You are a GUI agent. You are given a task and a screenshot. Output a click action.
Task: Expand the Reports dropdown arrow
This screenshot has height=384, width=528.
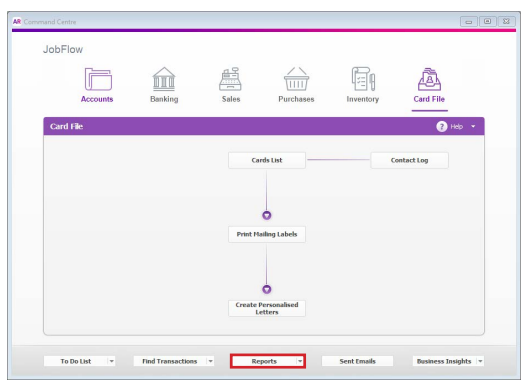[300, 361]
